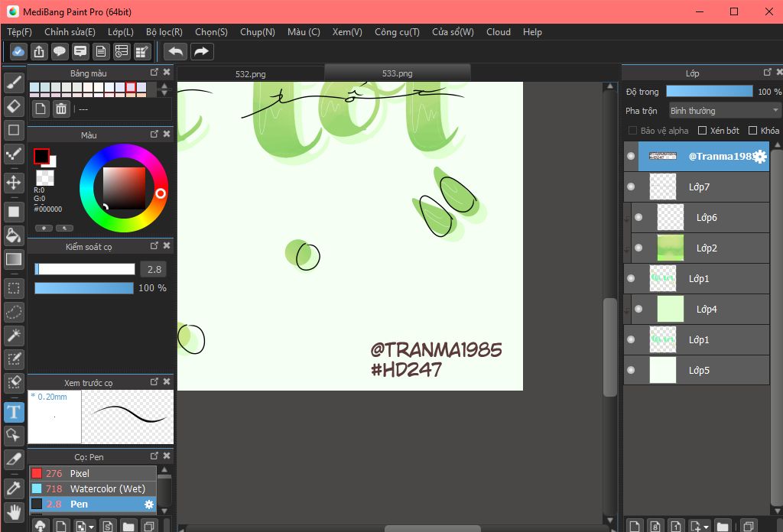This screenshot has height=532, width=783.
Task: Select the Gradient tool
Action: pyautogui.click(x=14, y=259)
